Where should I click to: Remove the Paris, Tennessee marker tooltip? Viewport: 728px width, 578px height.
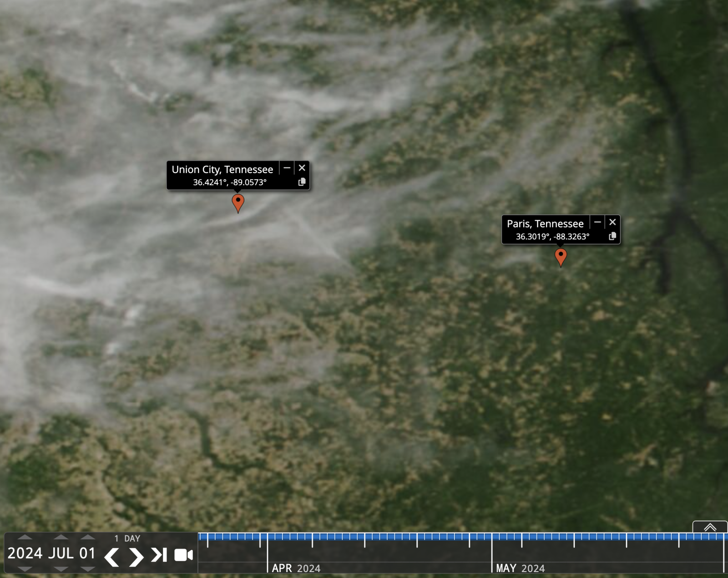[x=612, y=222]
